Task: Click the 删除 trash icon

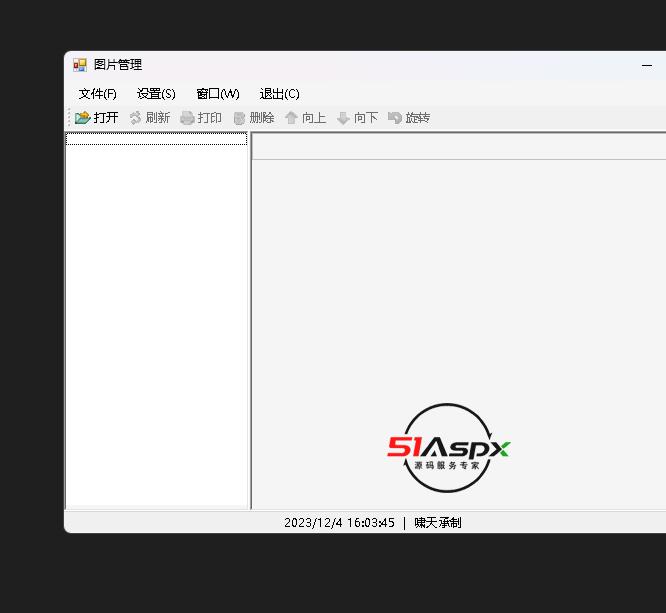Action: coord(239,118)
